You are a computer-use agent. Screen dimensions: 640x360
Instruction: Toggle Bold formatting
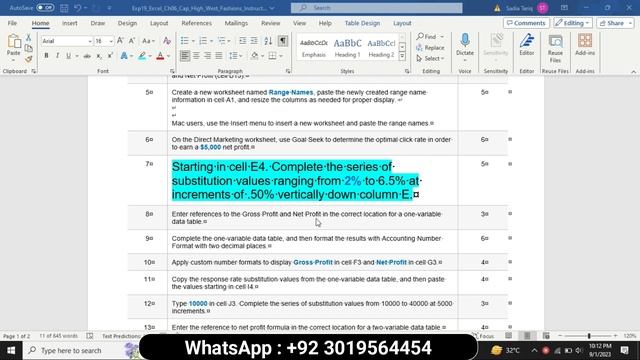46,56
